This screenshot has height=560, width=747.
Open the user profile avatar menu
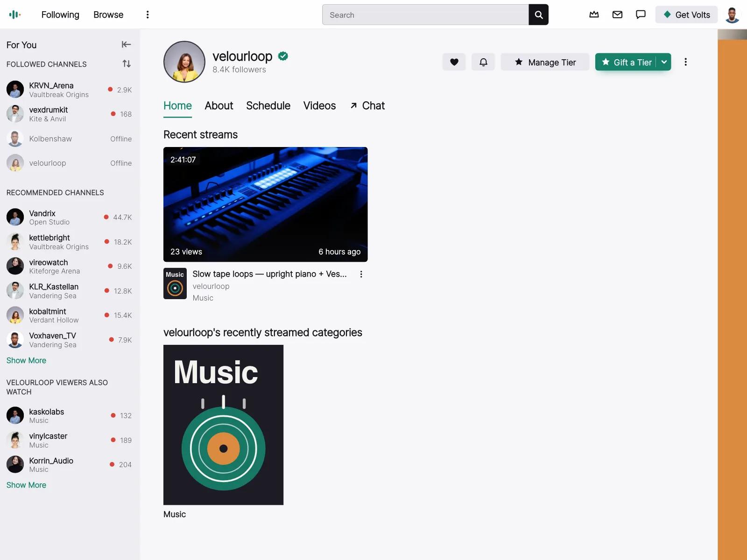(x=732, y=14)
